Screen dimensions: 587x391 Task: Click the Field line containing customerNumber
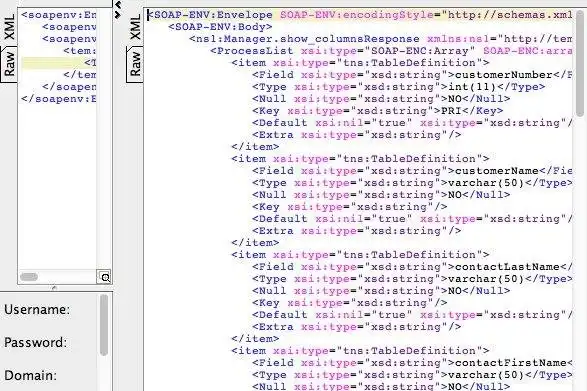pos(412,75)
